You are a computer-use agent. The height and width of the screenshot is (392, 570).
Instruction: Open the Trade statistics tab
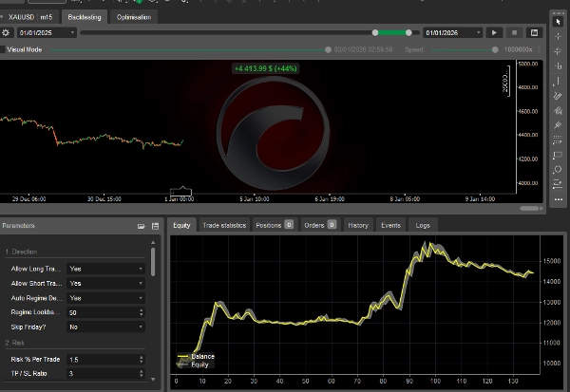224,225
